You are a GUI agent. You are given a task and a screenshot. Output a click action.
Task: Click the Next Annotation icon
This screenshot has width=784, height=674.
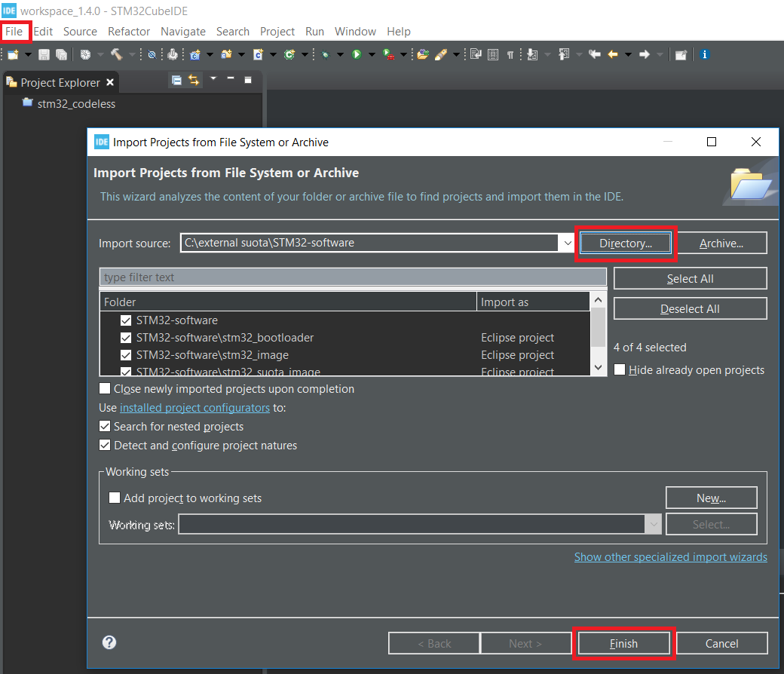pyautogui.click(x=532, y=54)
